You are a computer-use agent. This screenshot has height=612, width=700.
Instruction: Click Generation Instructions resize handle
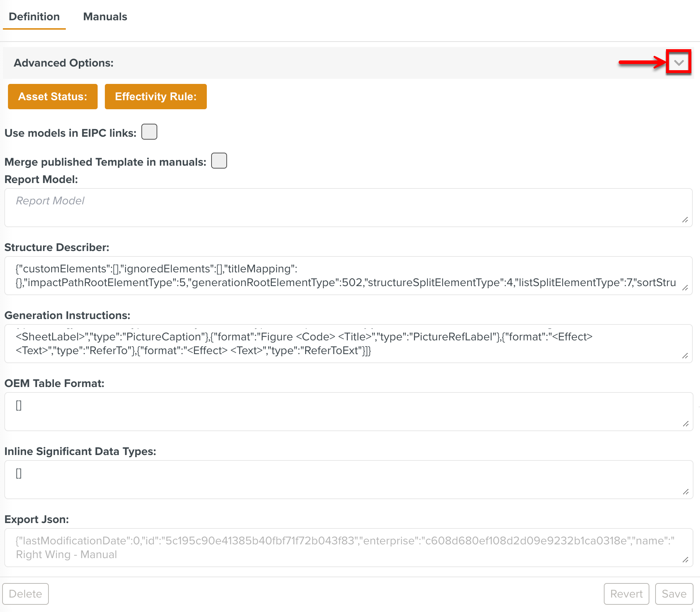click(x=685, y=356)
